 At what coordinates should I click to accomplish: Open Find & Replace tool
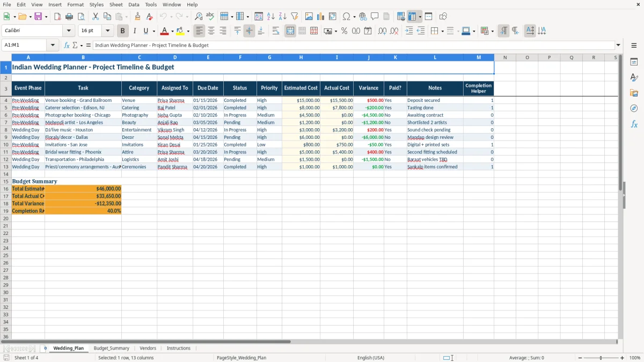[198, 17]
